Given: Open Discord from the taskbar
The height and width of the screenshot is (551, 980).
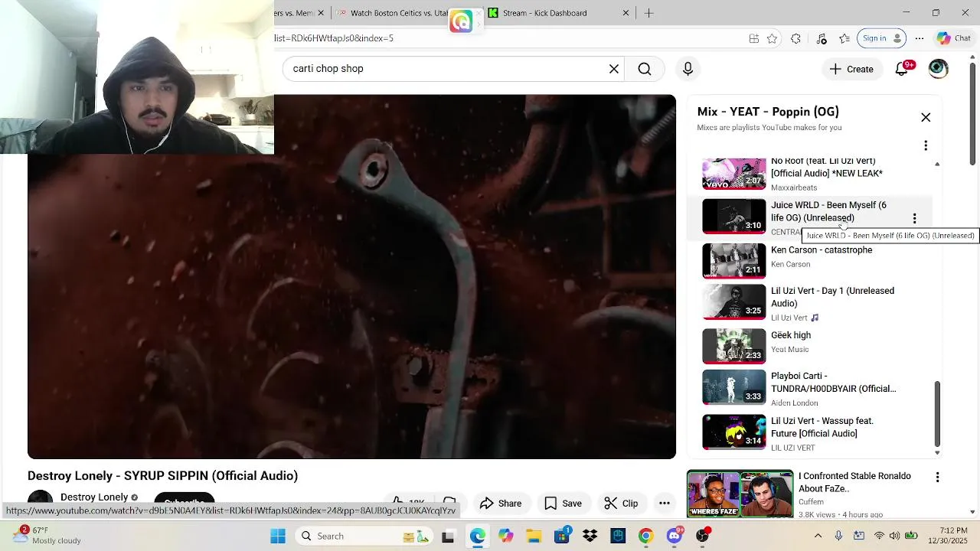Looking at the screenshot, I should 675,536.
